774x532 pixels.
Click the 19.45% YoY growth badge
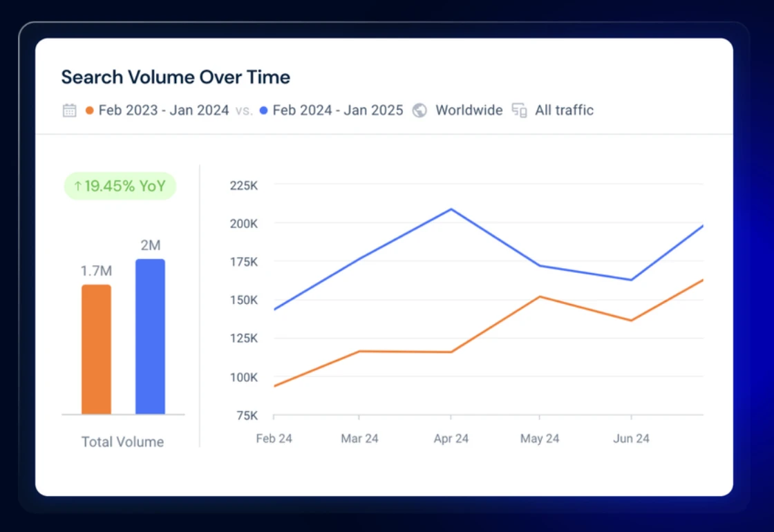pos(120,186)
